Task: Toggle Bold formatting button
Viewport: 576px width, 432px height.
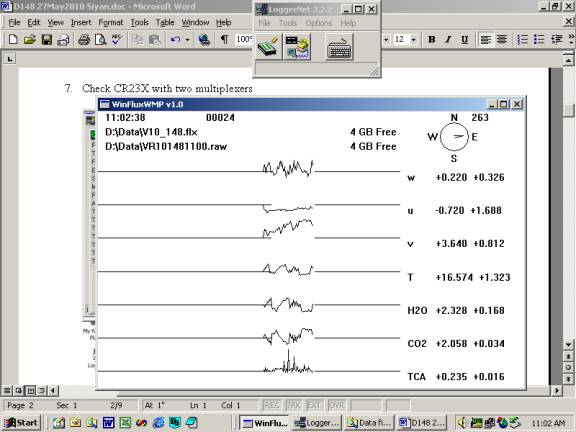Action: coord(432,39)
